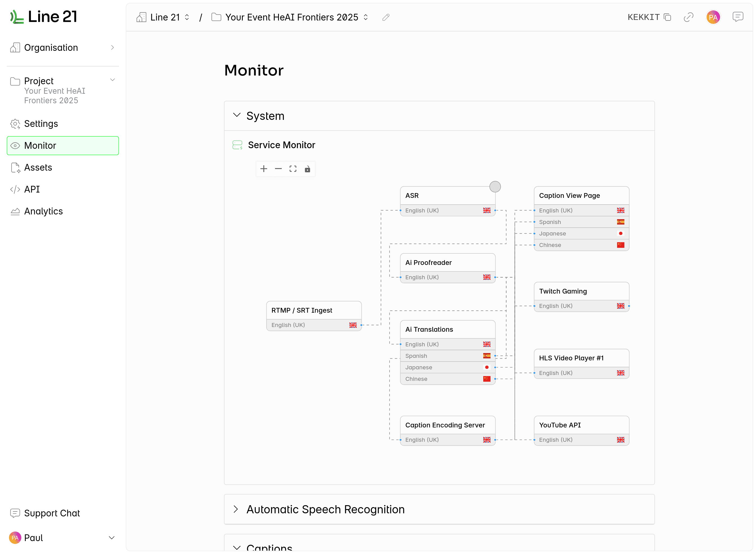Click English (UK) row in Ai Translations
Image resolution: width=756 pixels, height=554 pixels.
[448, 344]
